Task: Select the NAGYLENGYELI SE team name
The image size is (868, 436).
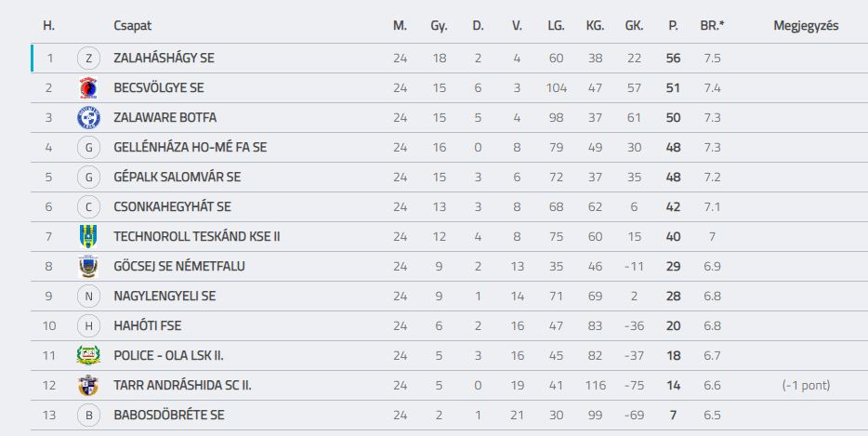Action: 164,296
